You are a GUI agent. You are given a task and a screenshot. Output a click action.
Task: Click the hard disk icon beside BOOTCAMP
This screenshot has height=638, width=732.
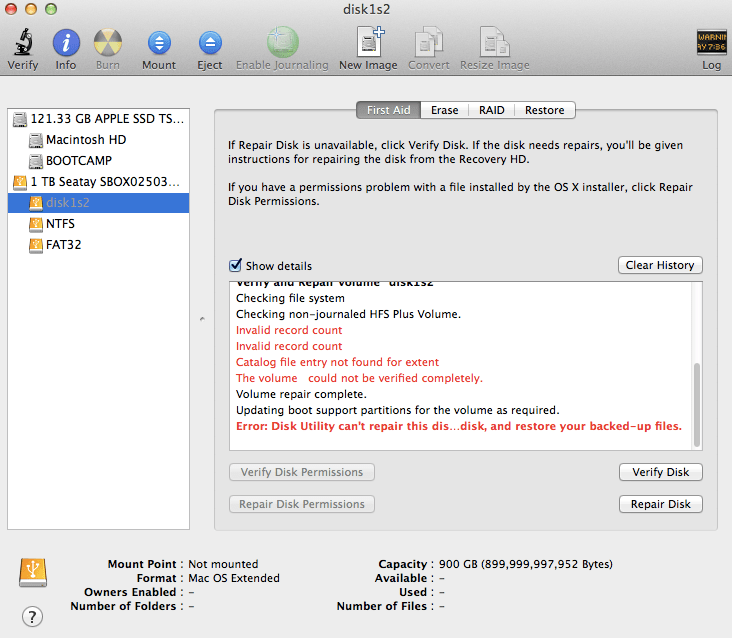click(36, 161)
